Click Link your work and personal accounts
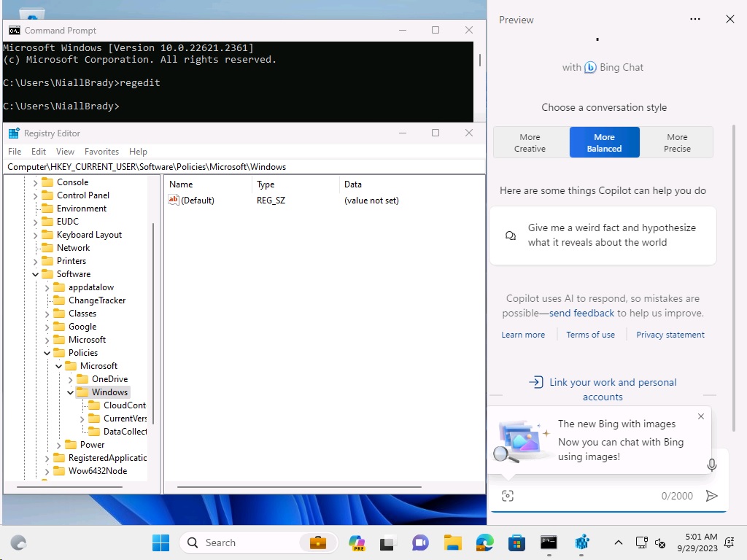747x560 pixels. point(603,389)
